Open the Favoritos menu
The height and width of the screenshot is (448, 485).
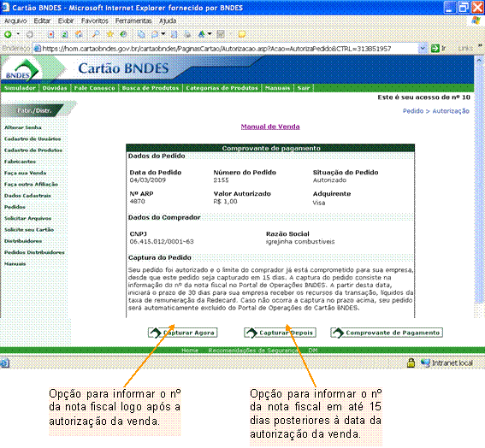[x=95, y=21]
